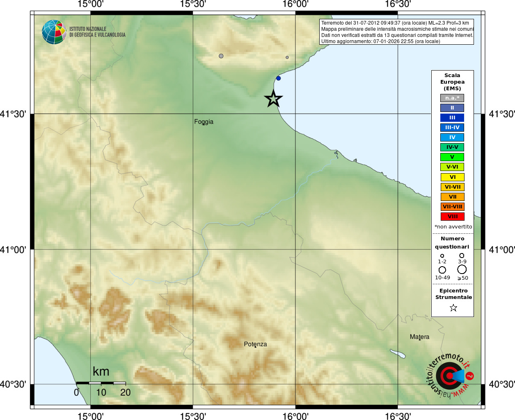This screenshot has width=515, height=420.
Task: Click the orange VII legend swatch
Action: tap(452, 197)
